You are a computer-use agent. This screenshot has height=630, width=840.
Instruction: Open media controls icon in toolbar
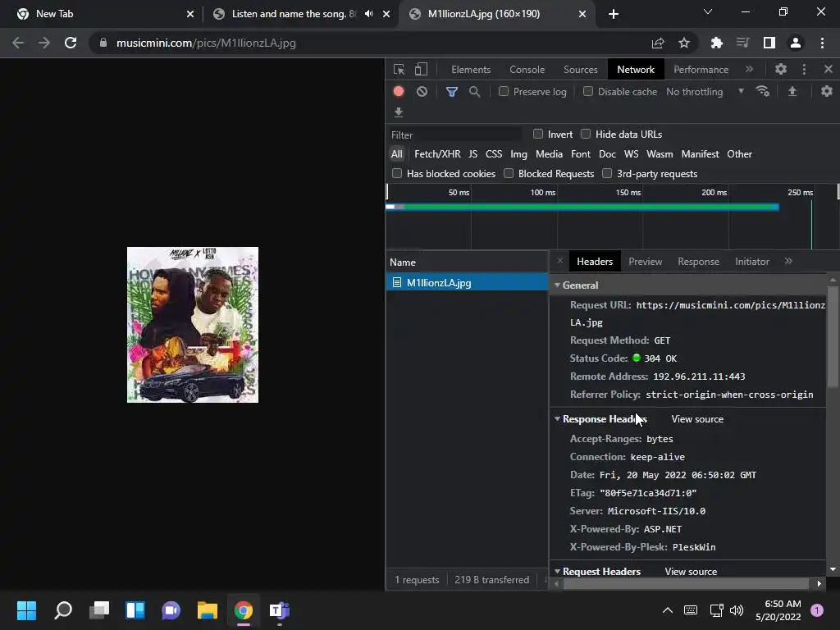[x=743, y=43]
